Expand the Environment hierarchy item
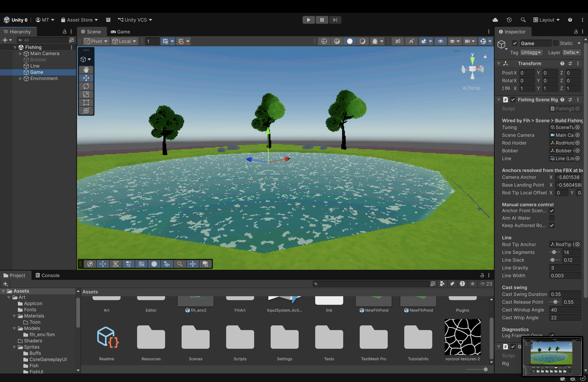 coord(20,79)
